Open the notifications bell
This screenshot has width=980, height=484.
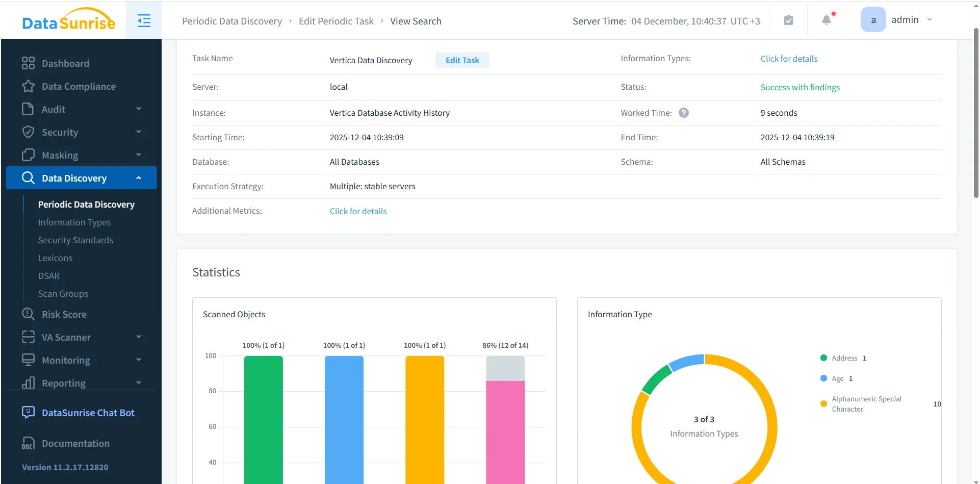point(826,19)
